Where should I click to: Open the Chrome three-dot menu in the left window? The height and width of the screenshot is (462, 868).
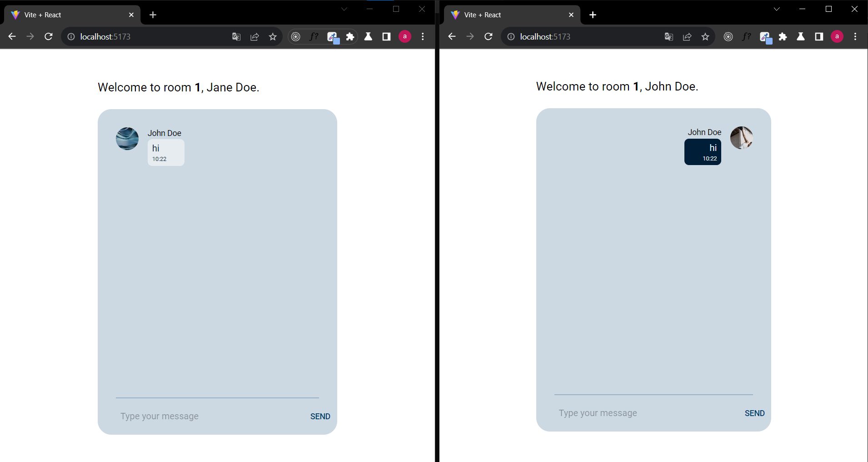coord(423,37)
